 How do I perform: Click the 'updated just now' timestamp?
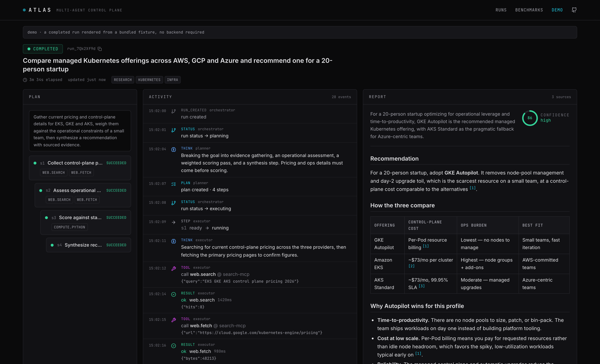87,80
